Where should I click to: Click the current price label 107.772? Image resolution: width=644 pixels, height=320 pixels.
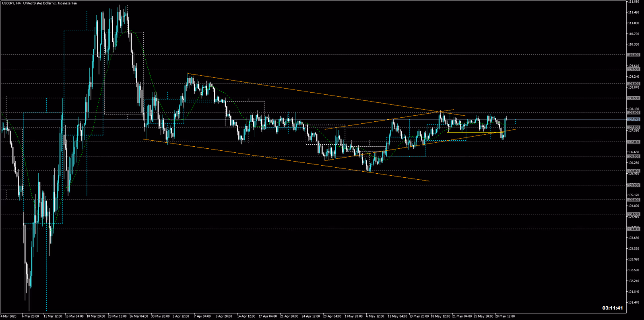point(634,119)
